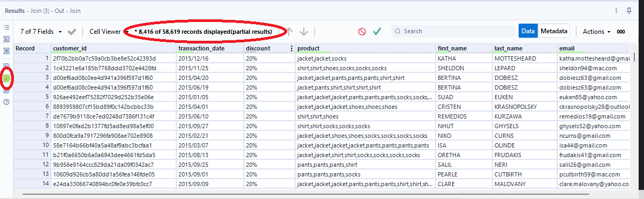644x199 pixels.
Task: Open the messages list view icon
Action: pyautogui.click(x=7, y=27)
